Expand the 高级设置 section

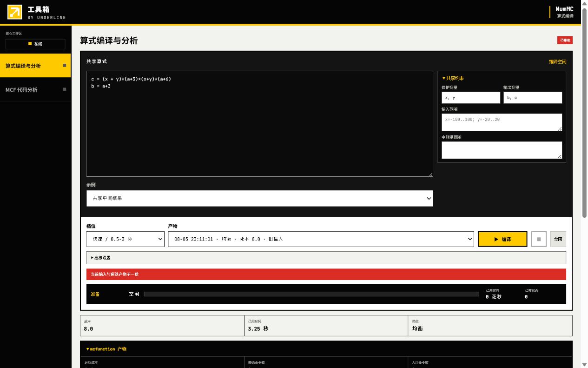pyautogui.click(x=326, y=258)
